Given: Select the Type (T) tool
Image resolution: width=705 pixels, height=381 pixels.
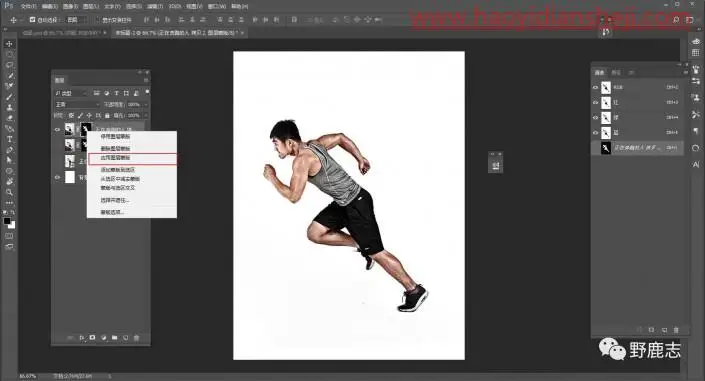Looking at the screenshot, I should (x=9, y=139).
